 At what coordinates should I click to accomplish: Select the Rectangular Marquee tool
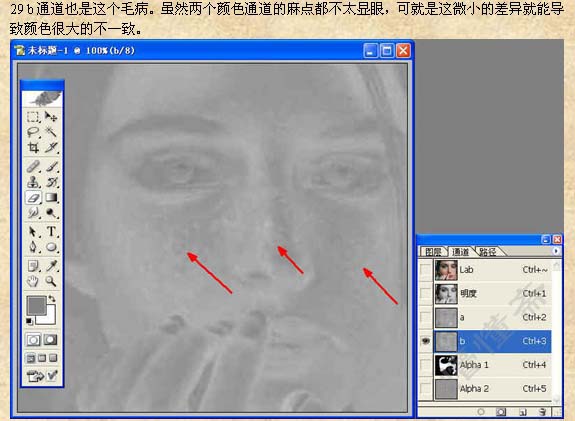tap(33, 117)
